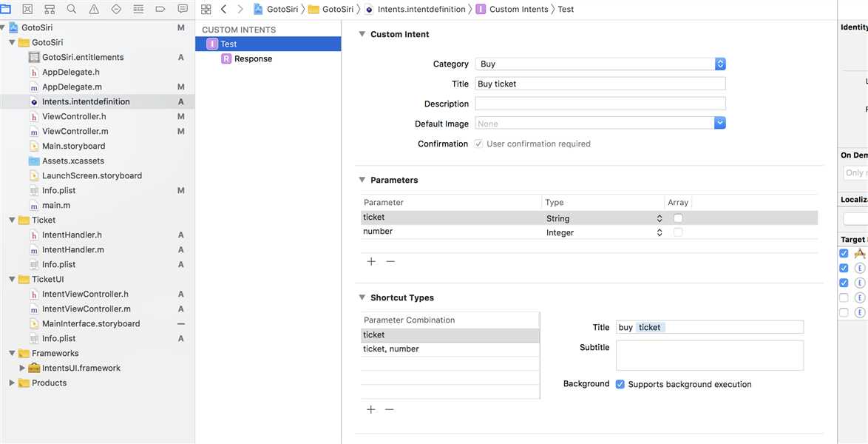Screen dimensions: 868x444
Task: Remove parameter with the minus button
Action: [x=390, y=261]
